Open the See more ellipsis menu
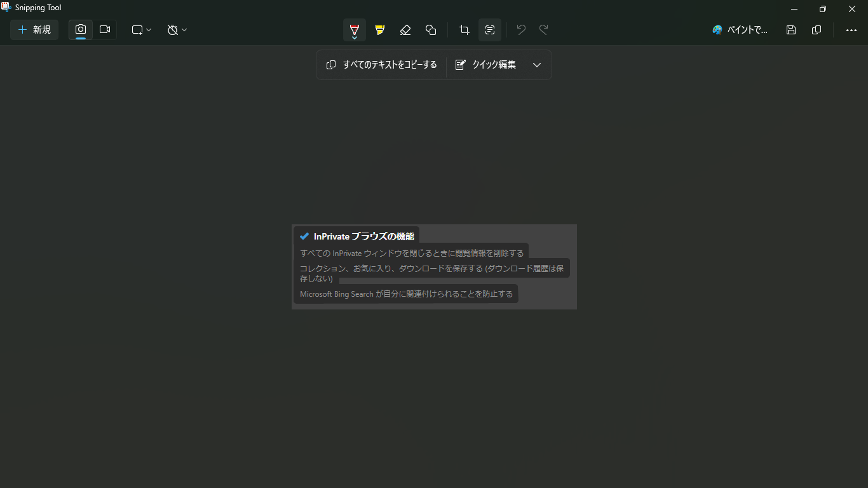 click(851, 30)
